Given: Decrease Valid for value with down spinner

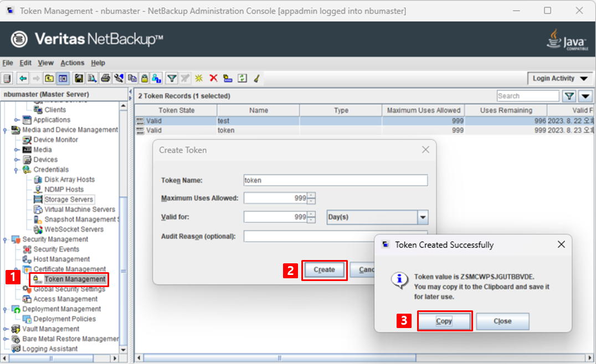Looking at the screenshot, I should [x=311, y=220].
